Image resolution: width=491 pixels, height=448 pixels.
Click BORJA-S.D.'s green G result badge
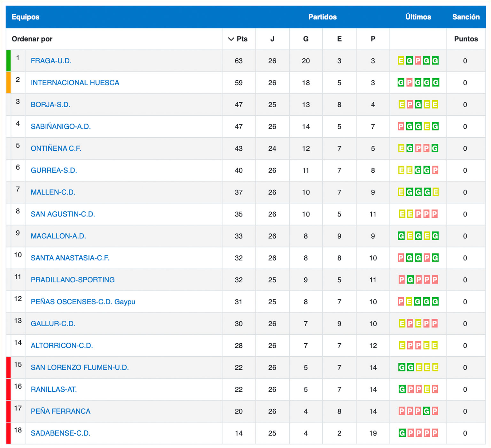point(418,104)
